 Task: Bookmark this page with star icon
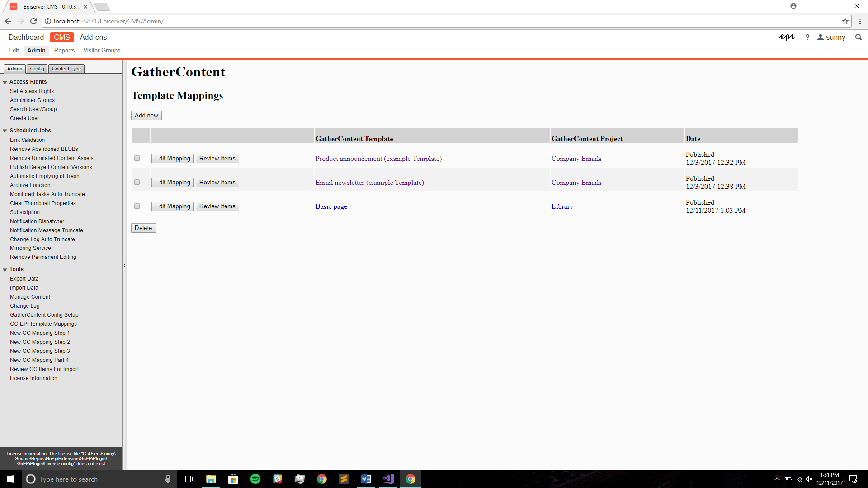(845, 21)
